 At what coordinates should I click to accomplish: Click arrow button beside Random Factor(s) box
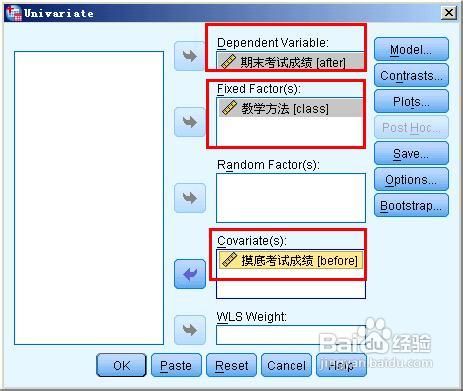coord(190,198)
